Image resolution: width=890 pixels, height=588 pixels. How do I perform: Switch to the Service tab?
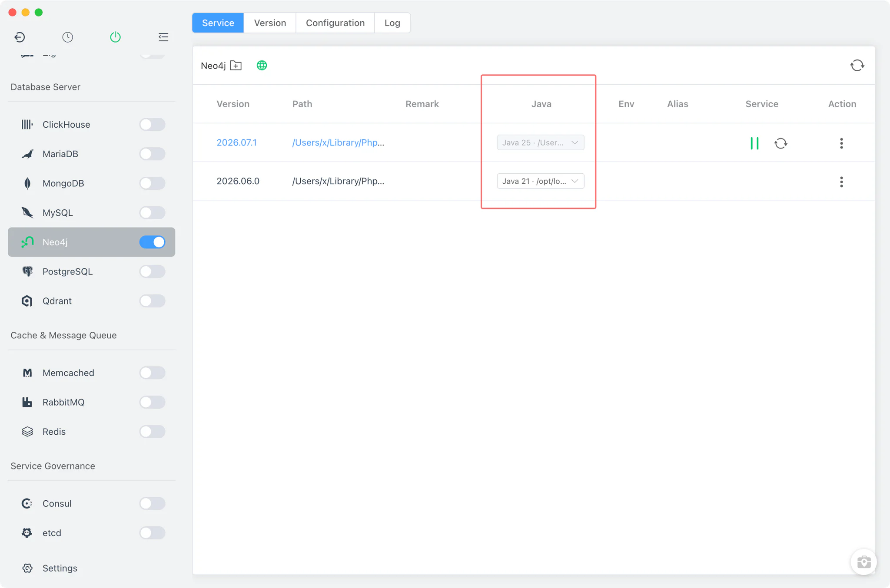coord(218,23)
